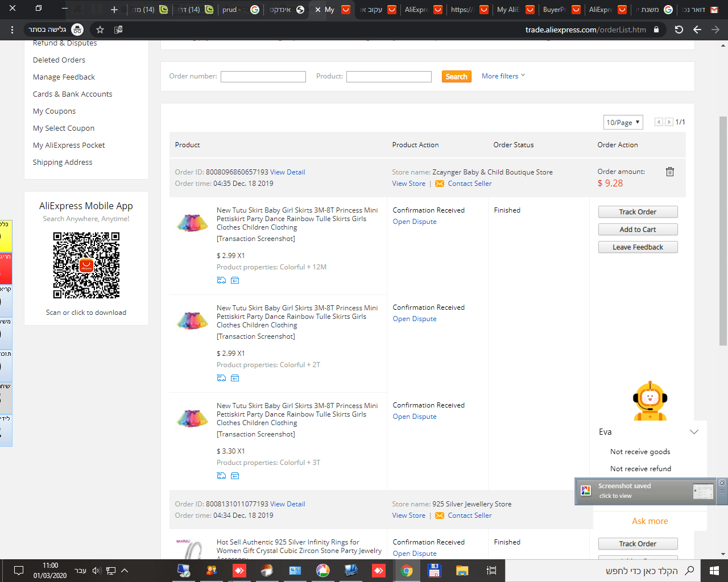
Task: Open My AliExpress Pocket in sidebar
Action: tap(69, 145)
